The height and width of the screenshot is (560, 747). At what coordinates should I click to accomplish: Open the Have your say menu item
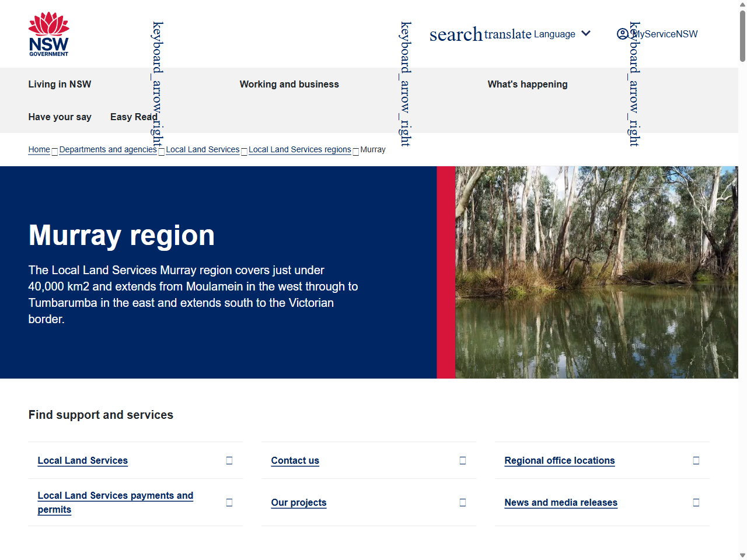[x=60, y=117]
